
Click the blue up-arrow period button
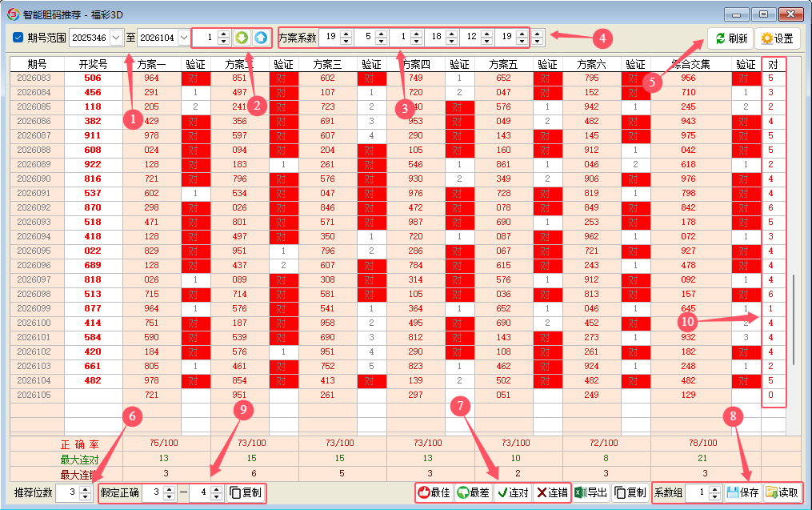pyautogui.click(x=260, y=38)
